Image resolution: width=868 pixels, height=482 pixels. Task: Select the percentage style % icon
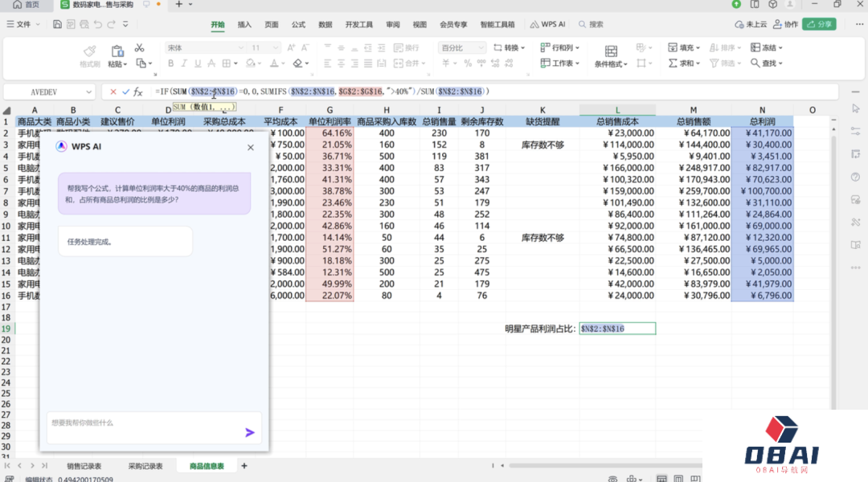[467, 63]
